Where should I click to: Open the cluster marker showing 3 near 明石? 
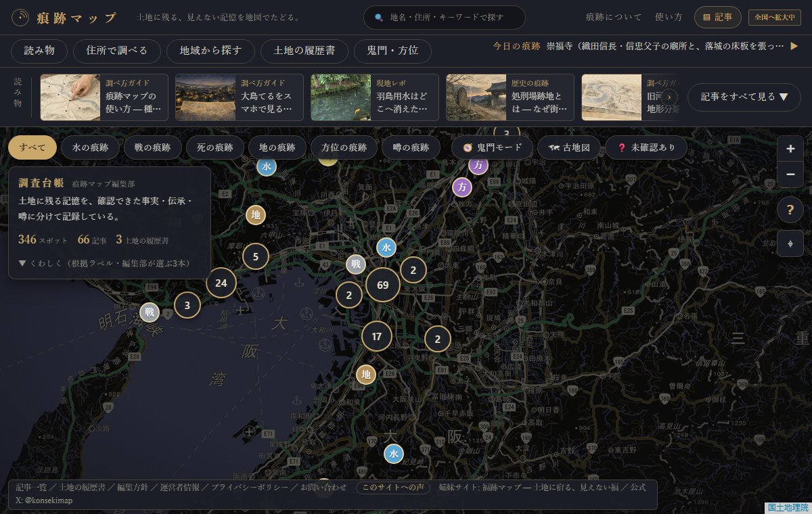pos(187,305)
